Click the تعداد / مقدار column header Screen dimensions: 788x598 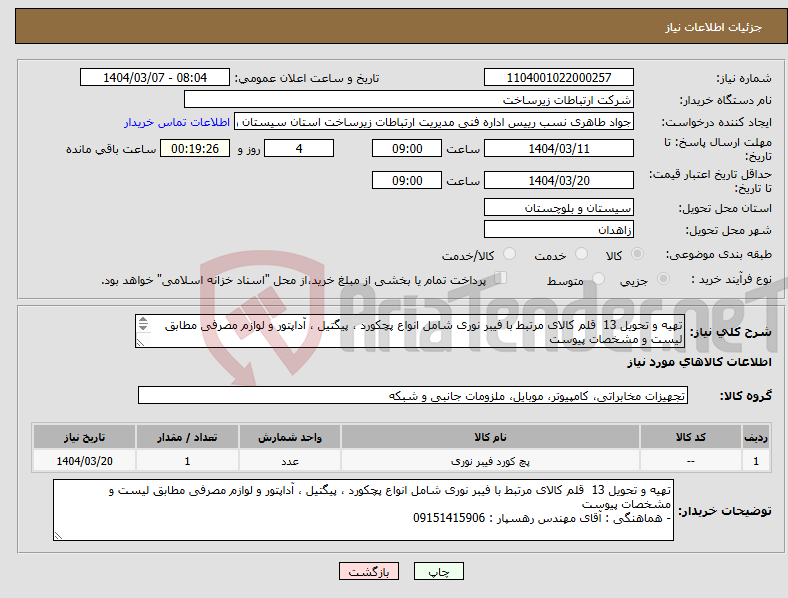pos(187,437)
